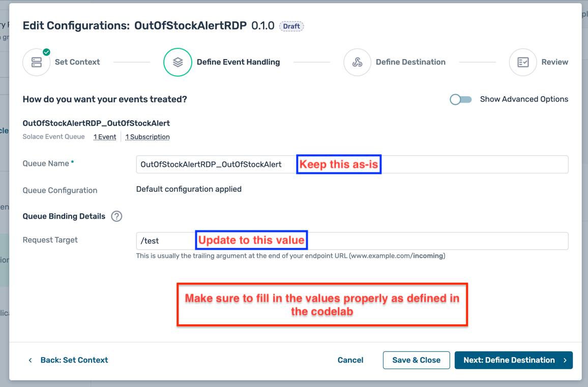
Task: Select the Define Destination webhook icon
Action: click(x=357, y=62)
